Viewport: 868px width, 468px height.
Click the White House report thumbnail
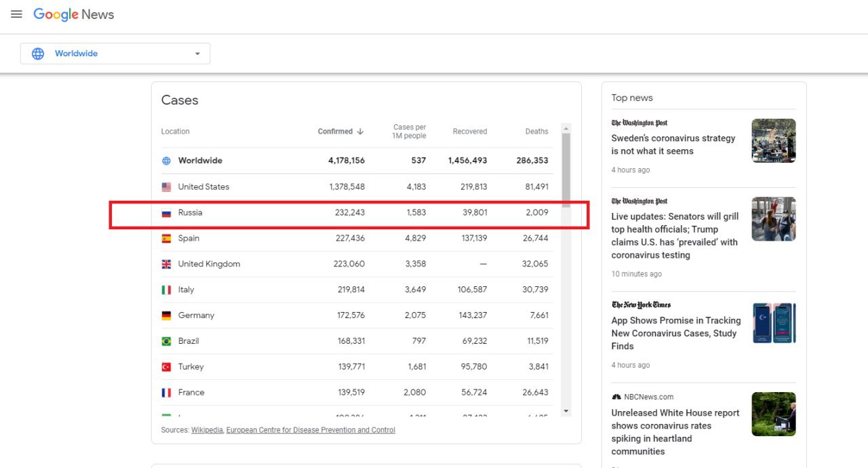[774, 414]
